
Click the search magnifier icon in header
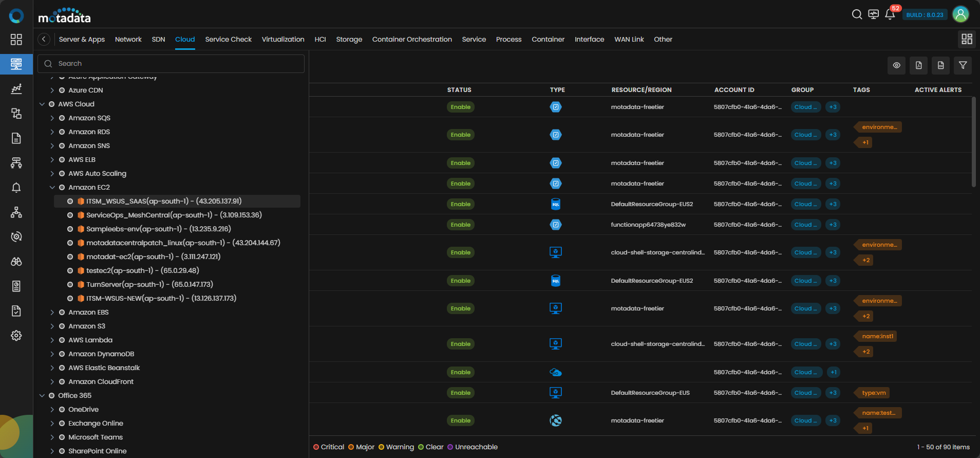coord(857,14)
